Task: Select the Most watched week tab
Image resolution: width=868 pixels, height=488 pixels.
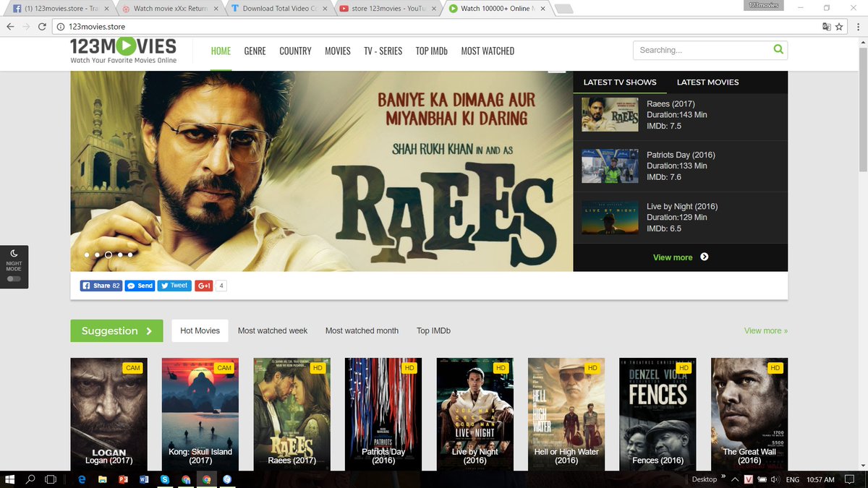Action: [x=273, y=330]
